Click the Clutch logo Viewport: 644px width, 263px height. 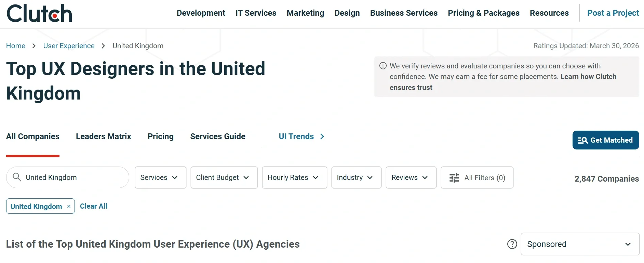(x=39, y=13)
